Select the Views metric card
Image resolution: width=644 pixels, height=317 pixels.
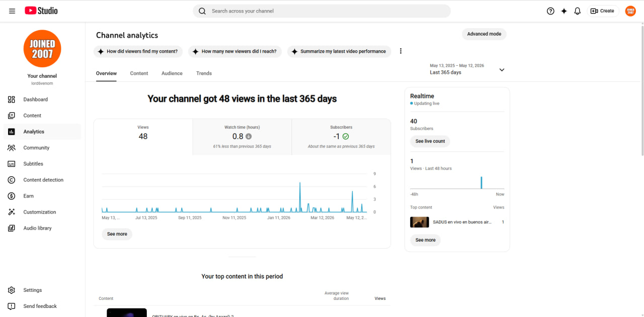tap(143, 137)
